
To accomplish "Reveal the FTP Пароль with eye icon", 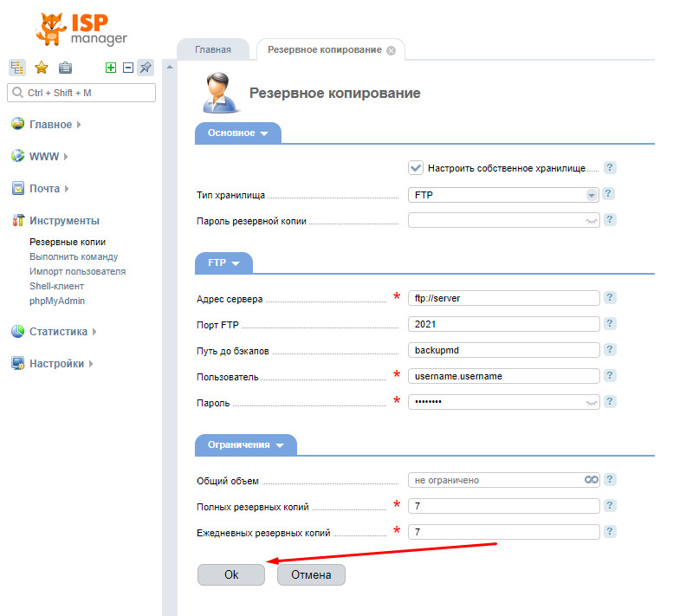I will point(592,403).
